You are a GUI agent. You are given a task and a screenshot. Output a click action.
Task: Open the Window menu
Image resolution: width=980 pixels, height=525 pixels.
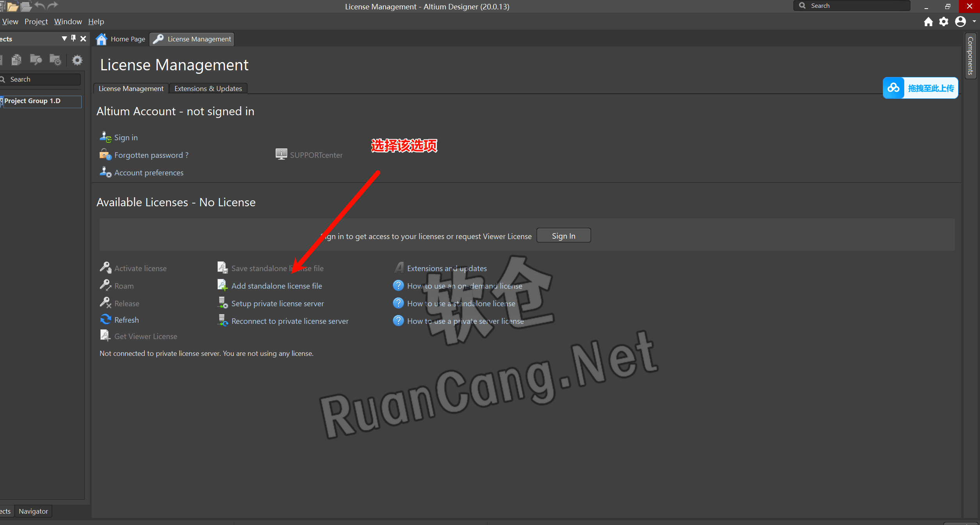tap(68, 21)
